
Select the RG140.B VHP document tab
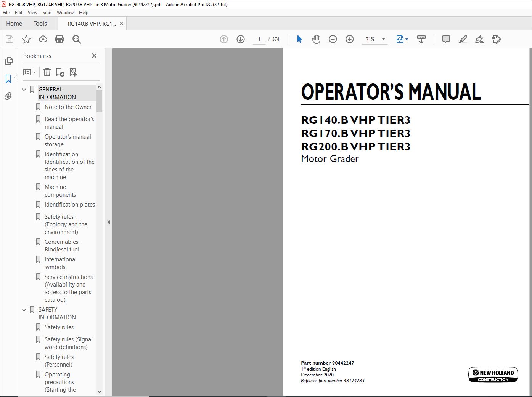pyautogui.click(x=92, y=24)
